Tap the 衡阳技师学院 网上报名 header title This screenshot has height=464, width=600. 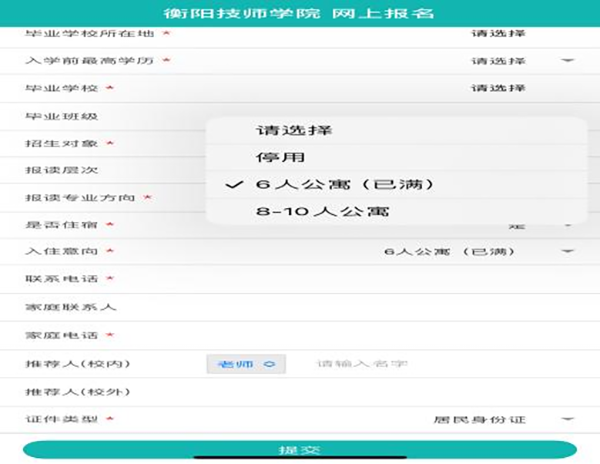coord(299,13)
